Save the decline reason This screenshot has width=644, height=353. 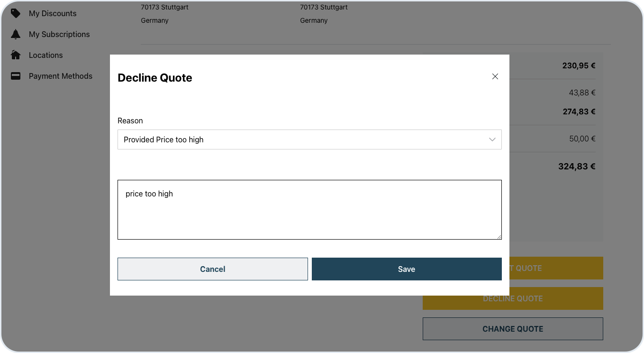coord(406,269)
